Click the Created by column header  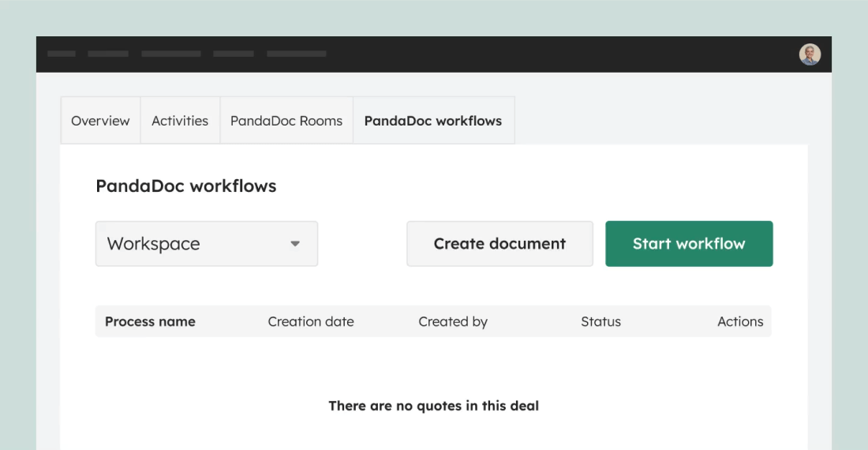click(x=453, y=321)
